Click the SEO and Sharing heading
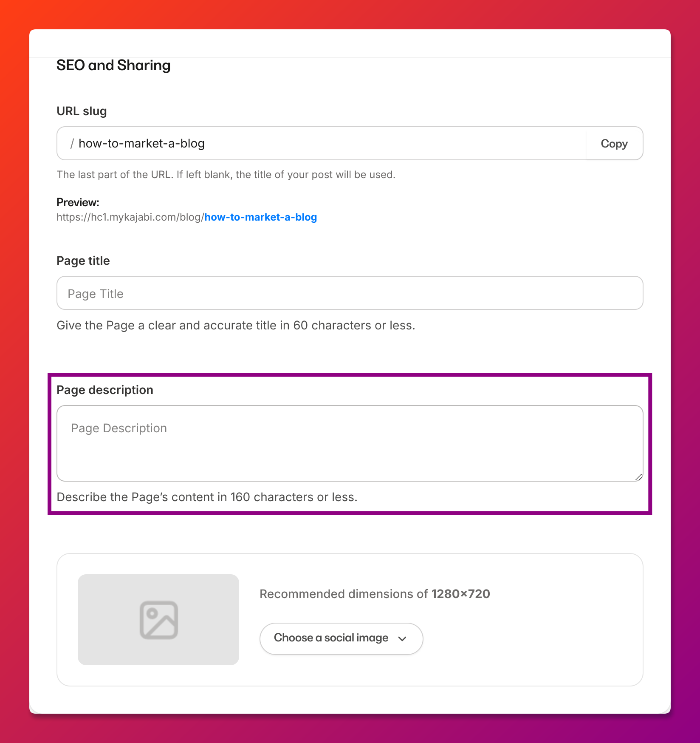The width and height of the screenshot is (700, 743). click(113, 65)
